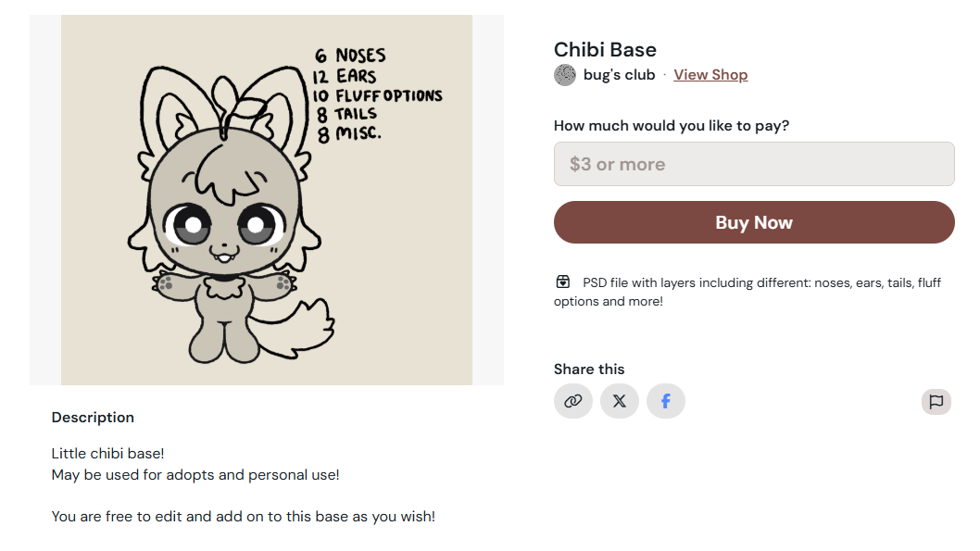Click the Chibi Base product title
This screenshot has width=980, height=551.
605,50
